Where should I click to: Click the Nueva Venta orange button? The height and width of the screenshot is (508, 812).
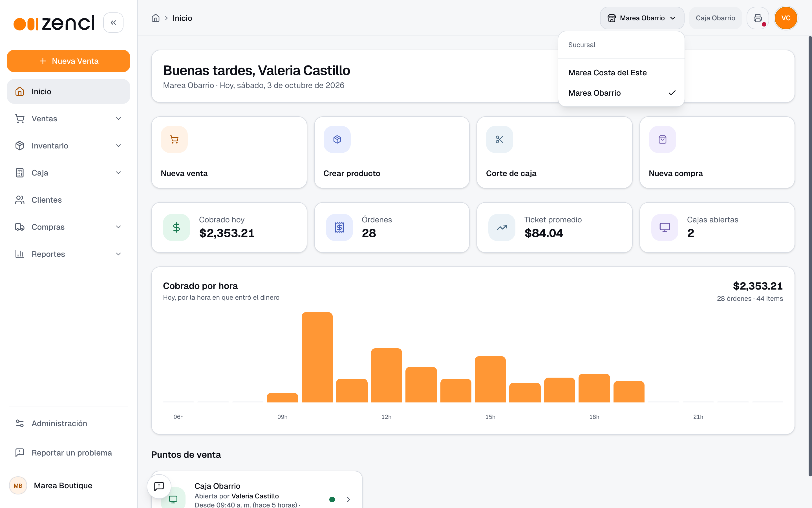[x=69, y=61]
